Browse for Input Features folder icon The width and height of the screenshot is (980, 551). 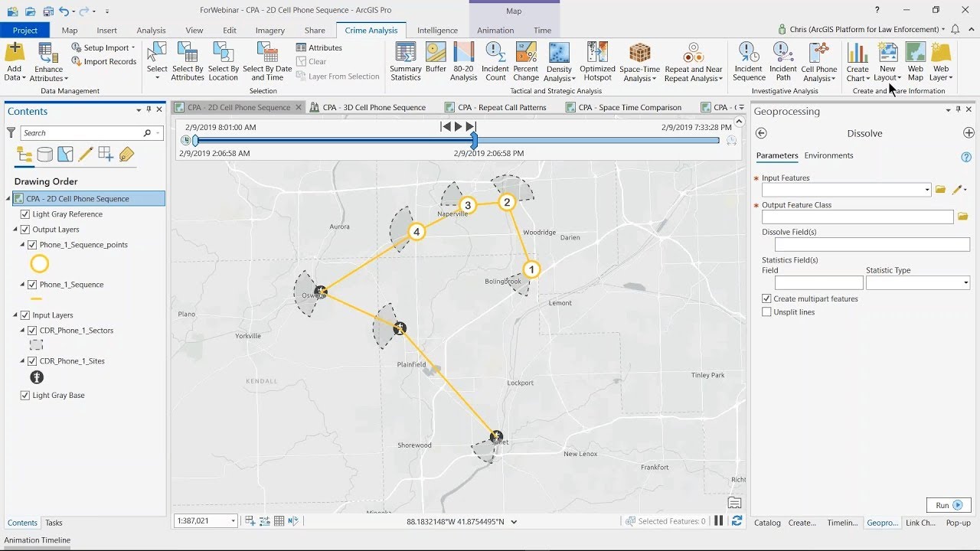pyautogui.click(x=940, y=190)
